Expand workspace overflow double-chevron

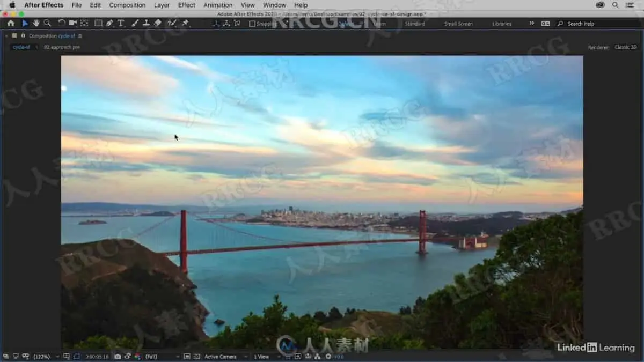click(x=532, y=24)
